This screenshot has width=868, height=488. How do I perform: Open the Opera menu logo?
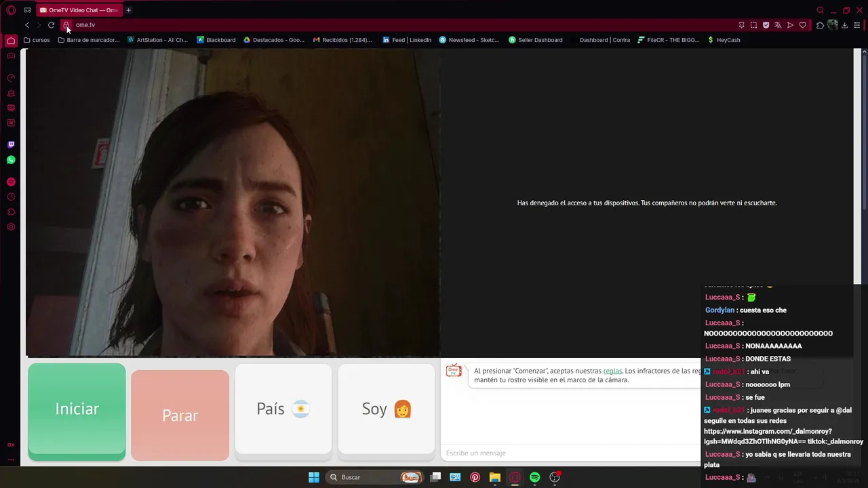pos(11,10)
